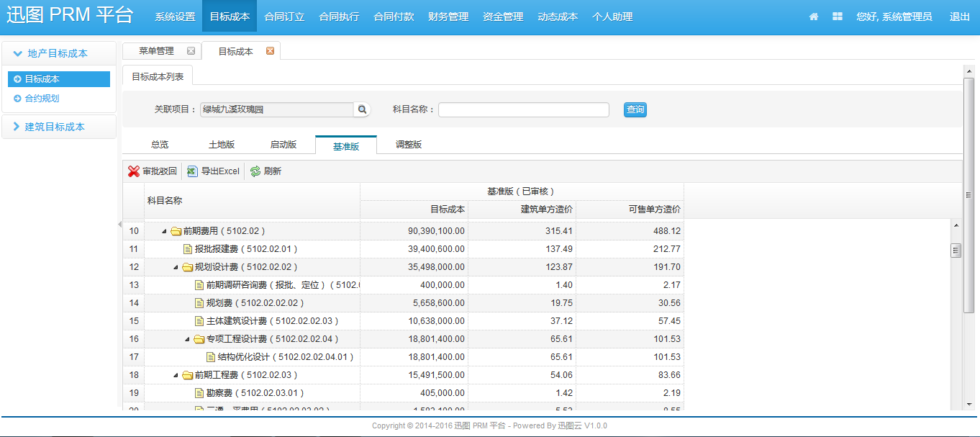Click the document icon of 结构优化设计
The height and width of the screenshot is (437, 980).
tap(211, 357)
